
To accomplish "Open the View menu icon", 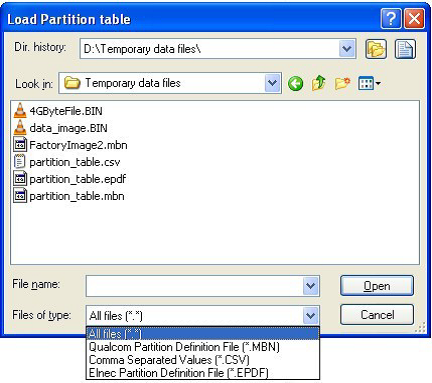I will point(369,83).
